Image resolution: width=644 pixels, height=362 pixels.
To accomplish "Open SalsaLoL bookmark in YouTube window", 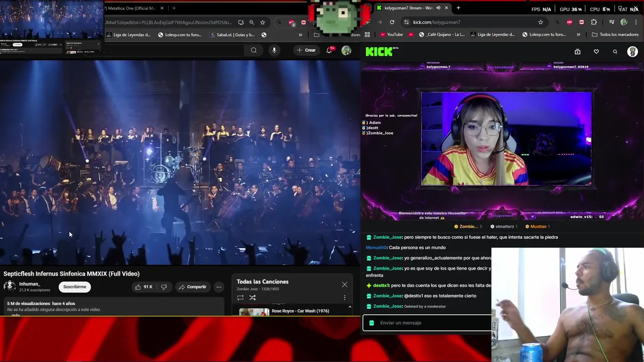I will click(232, 35).
